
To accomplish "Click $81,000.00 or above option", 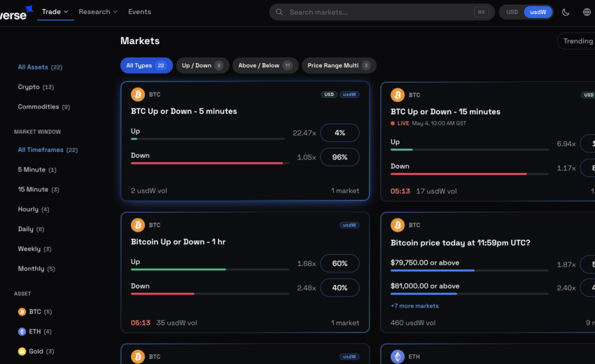I will point(425,286).
